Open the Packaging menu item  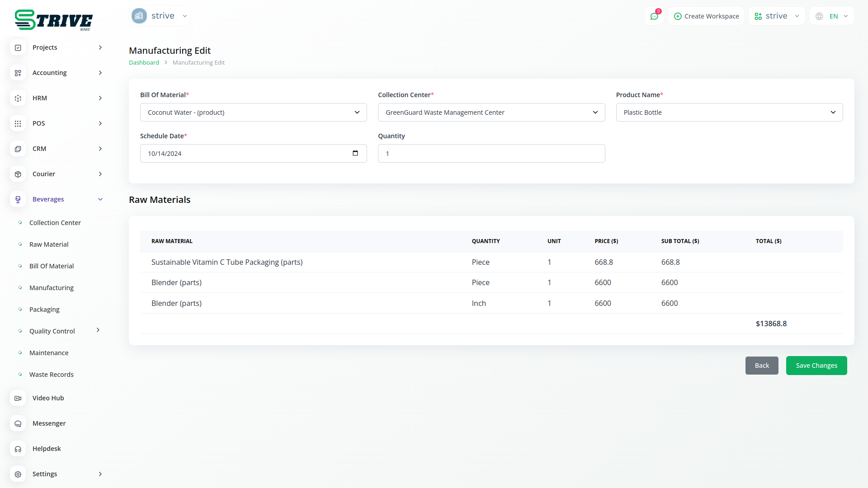pos(44,310)
